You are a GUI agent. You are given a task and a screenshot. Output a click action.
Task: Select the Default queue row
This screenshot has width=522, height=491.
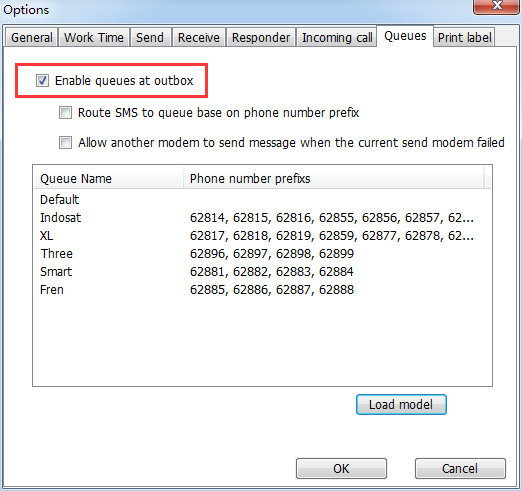[262, 200]
